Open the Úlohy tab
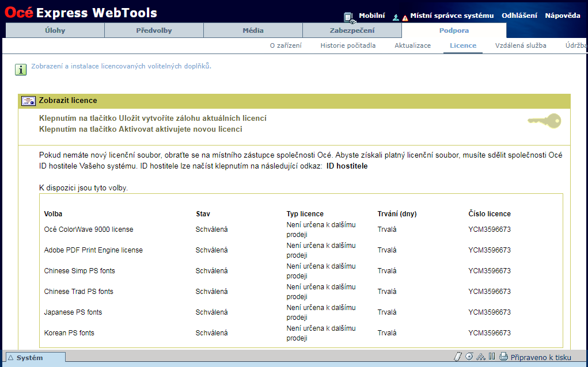The height and width of the screenshot is (367, 588). click(55, 30)
